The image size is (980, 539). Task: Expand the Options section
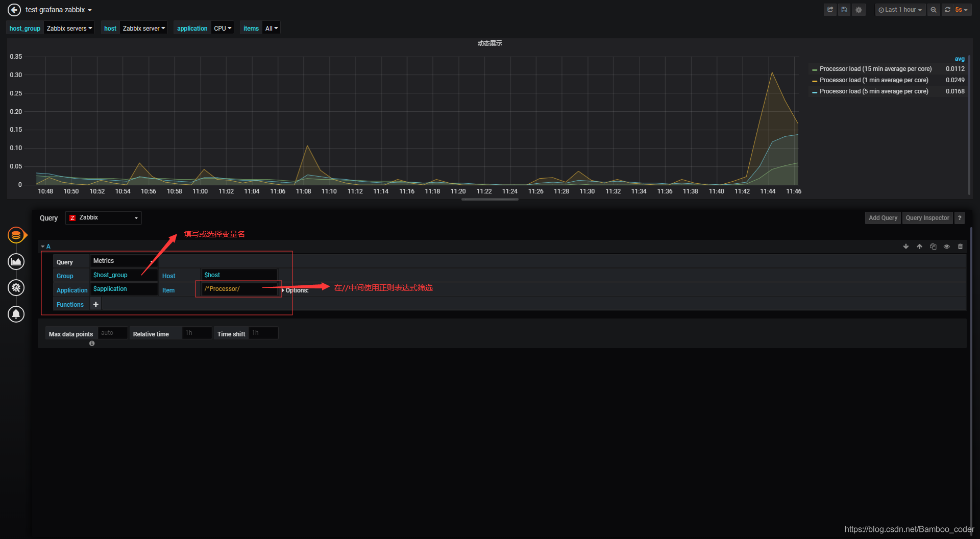click(x=296, y=290)
